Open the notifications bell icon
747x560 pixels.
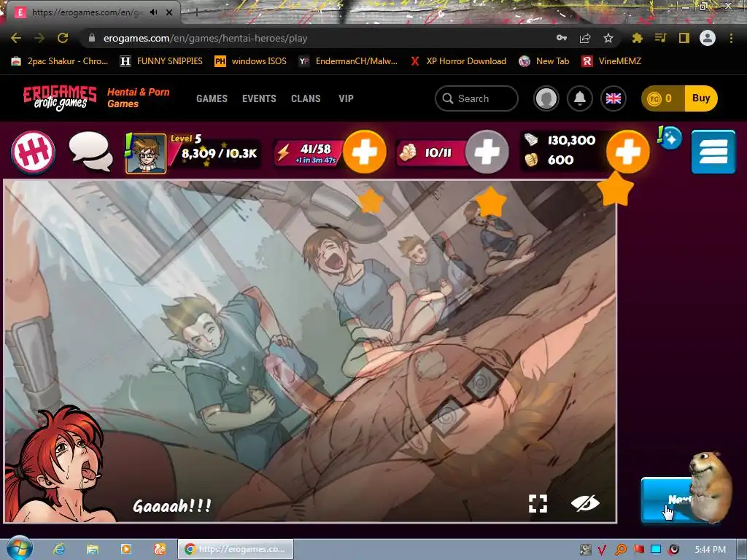(580, 98)
